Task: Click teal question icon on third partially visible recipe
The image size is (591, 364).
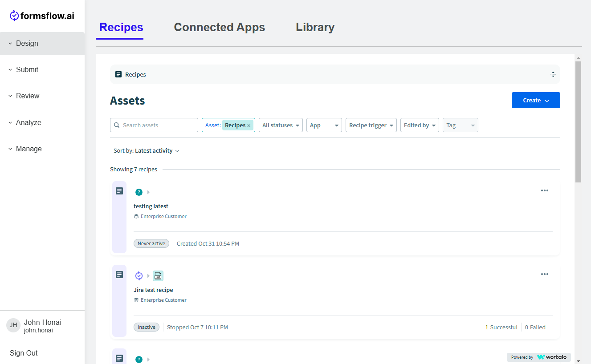Action: [x=139, y=360]
